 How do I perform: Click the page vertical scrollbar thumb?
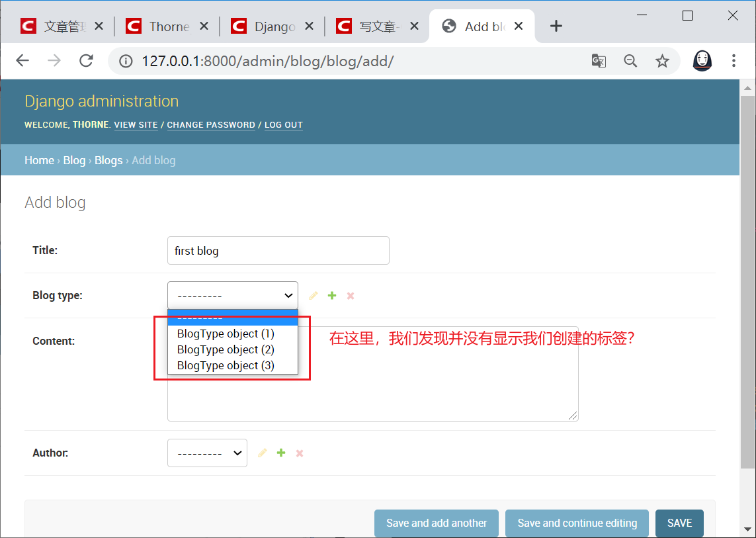click(748, 282)
